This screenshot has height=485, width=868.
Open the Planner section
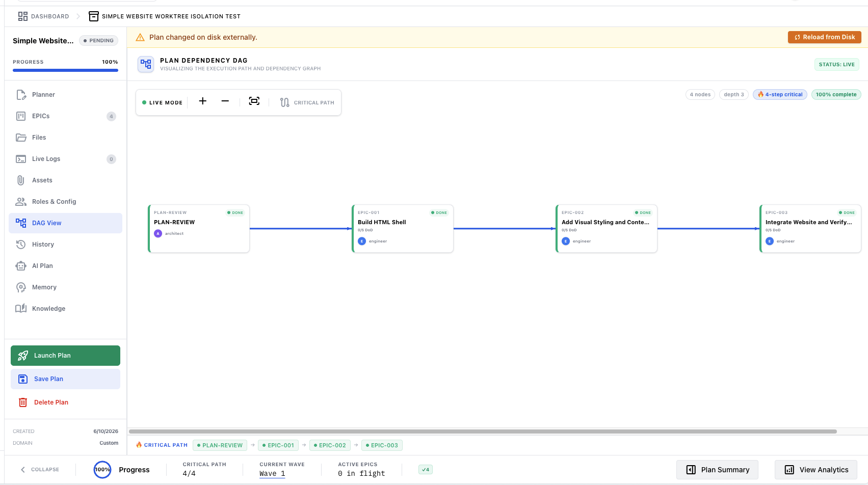[65, 95]
